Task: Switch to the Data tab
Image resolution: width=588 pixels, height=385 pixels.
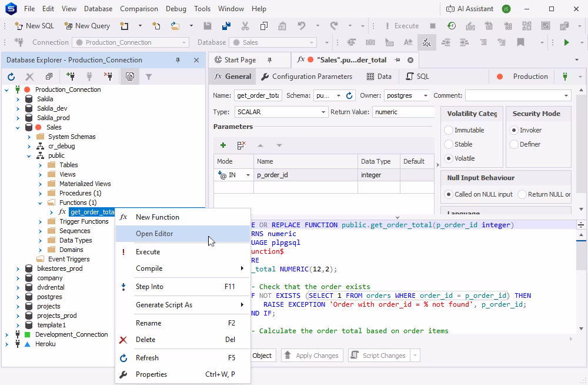Action: [x=379, y=77]
